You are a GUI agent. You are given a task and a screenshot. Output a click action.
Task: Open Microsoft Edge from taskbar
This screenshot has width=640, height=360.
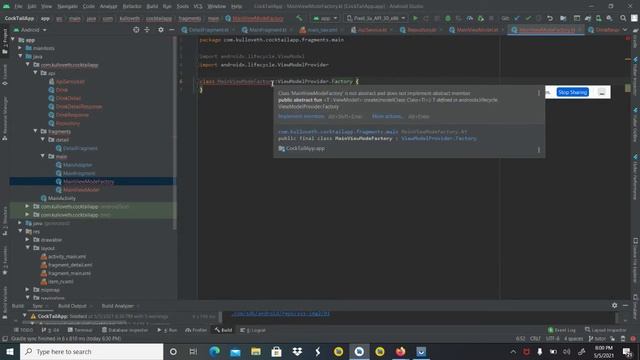tap(214, 351)
